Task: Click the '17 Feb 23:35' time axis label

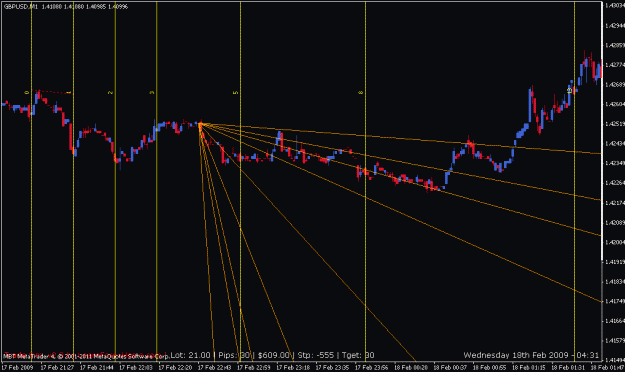Action: tap(332, 367)
